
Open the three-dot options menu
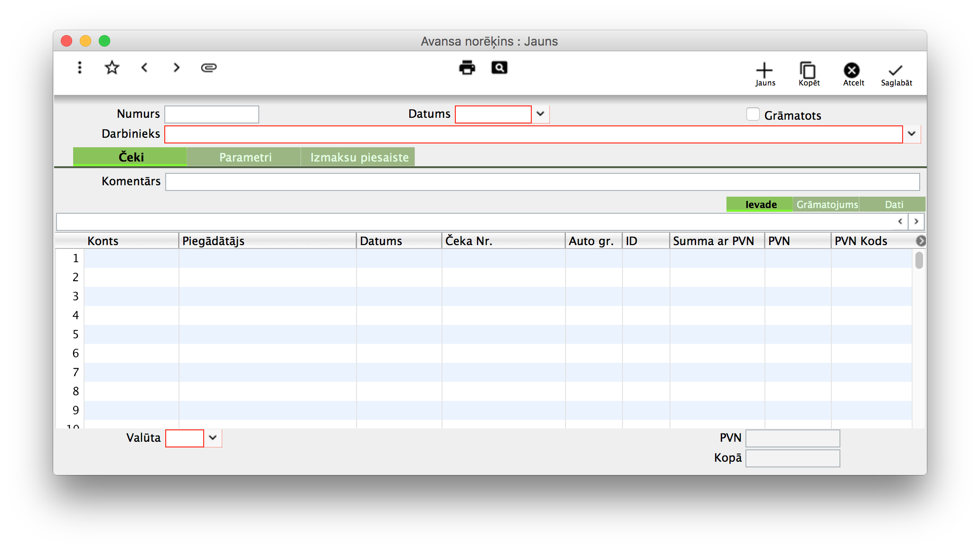point(80,67)
